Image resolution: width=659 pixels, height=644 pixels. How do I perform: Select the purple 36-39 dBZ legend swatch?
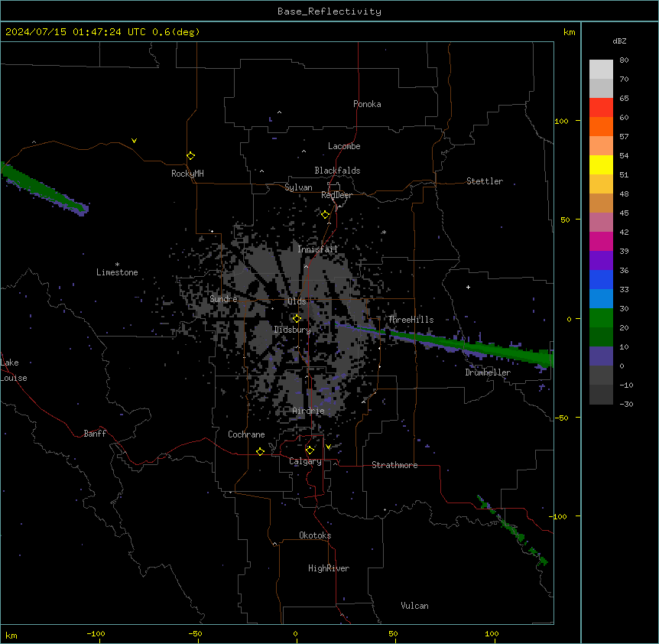pyautogui.click(x=601, y=261)
